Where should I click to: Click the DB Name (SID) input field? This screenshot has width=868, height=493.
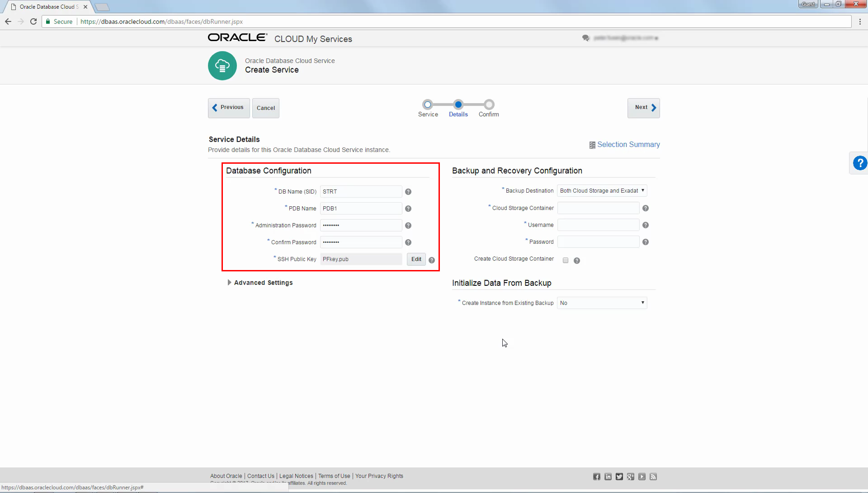[361, 192]
